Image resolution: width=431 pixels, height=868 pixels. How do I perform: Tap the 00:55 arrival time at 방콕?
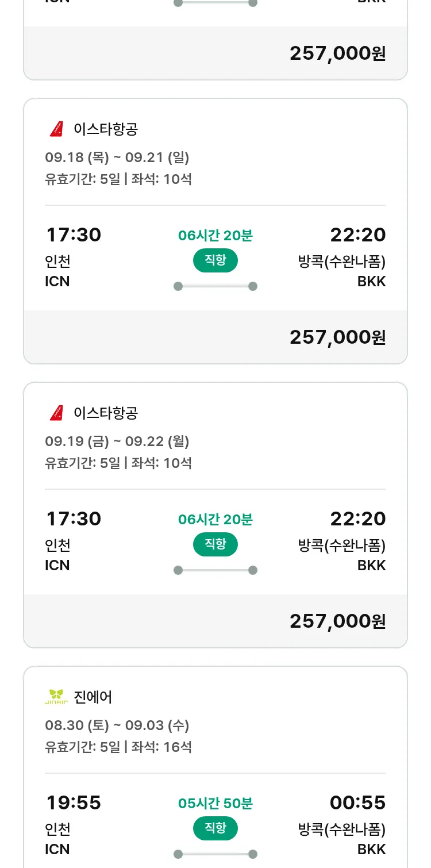[x=357, y=802]
